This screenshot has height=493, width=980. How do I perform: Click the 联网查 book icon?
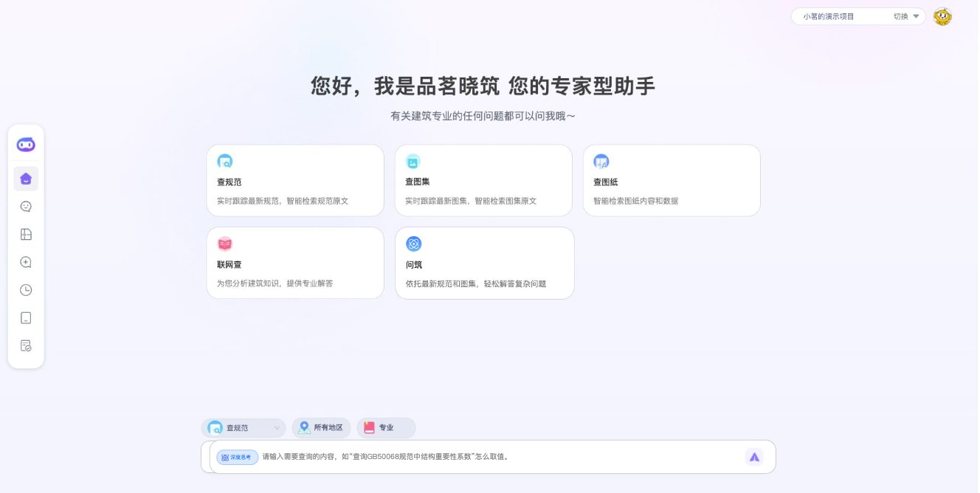tap(225, 244)
